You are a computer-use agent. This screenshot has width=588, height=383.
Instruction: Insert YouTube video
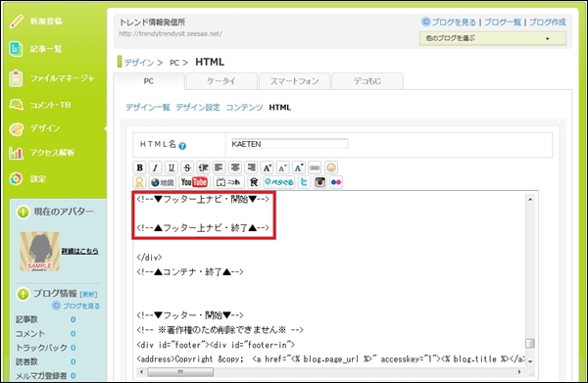tap(194, 182)
